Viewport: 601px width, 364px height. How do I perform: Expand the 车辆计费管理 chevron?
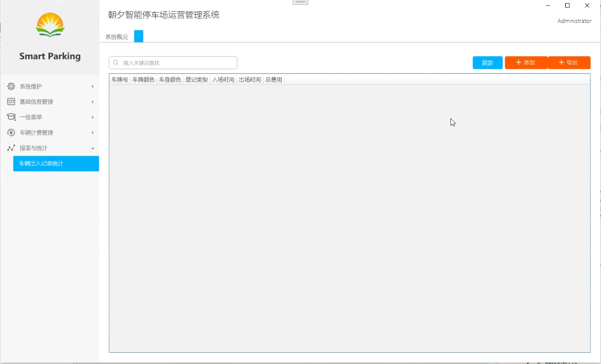click(x=92, y=133)
